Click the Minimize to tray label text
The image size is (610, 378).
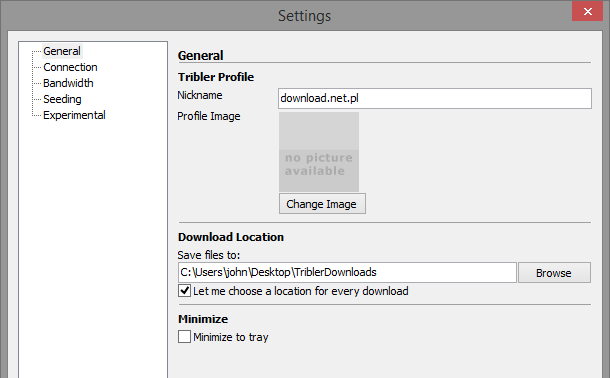click(231, 337)
